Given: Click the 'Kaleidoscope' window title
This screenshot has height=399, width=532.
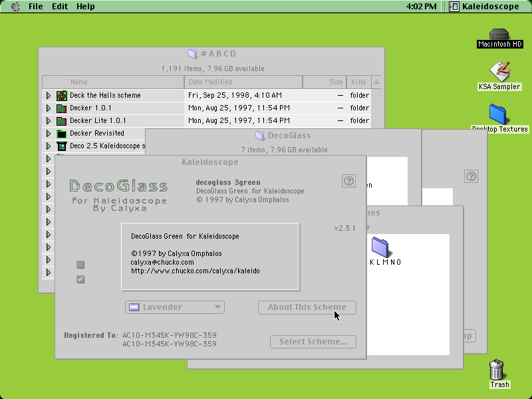Looking at the screenshot, I should pyautogui.click(x=210, y=162).
